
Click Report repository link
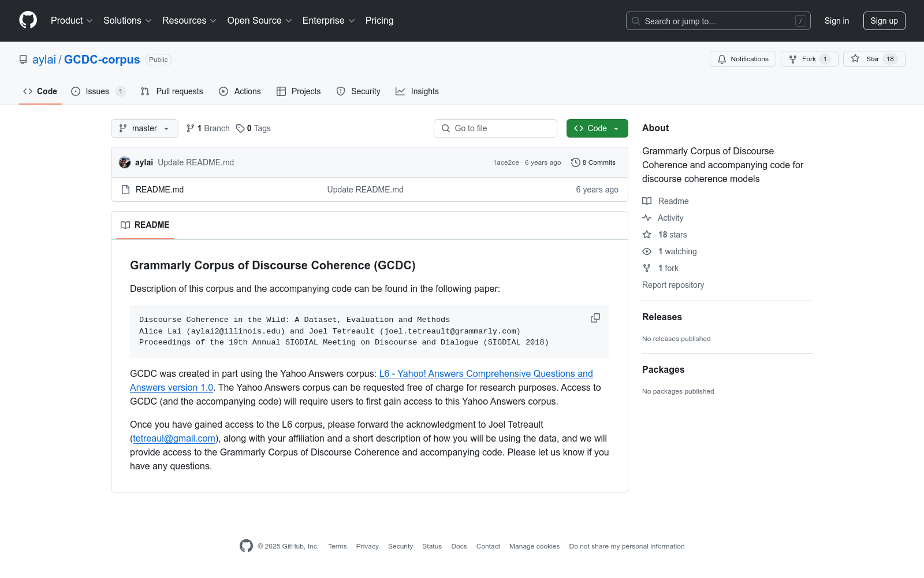click(673, 285)
